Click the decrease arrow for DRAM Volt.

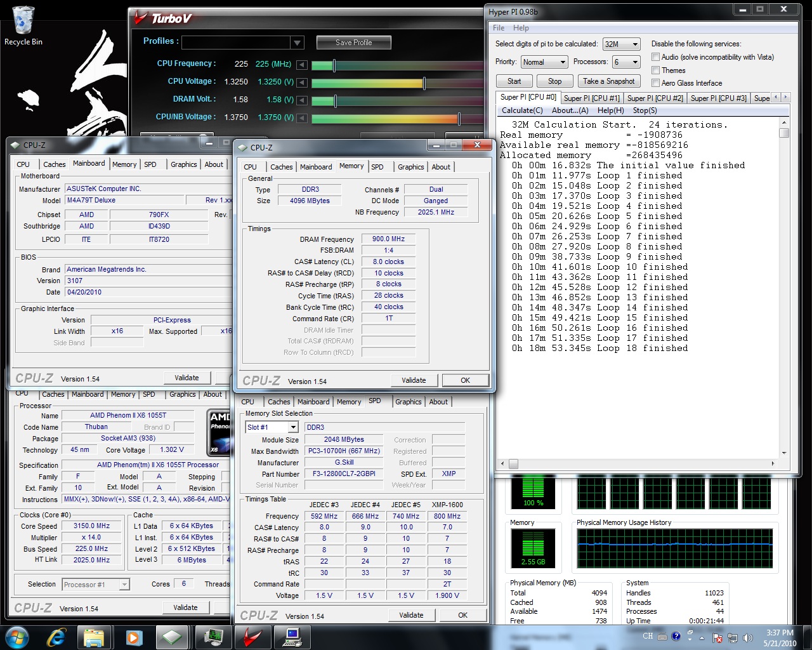[302, 100]
